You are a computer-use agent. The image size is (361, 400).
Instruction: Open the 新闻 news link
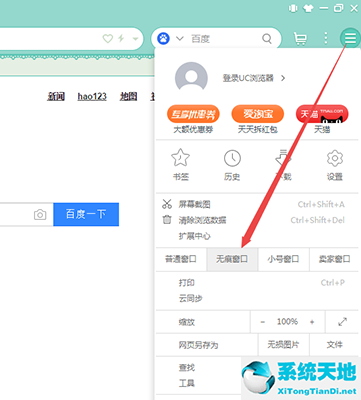pyautogui.click(x=56, y=96)
